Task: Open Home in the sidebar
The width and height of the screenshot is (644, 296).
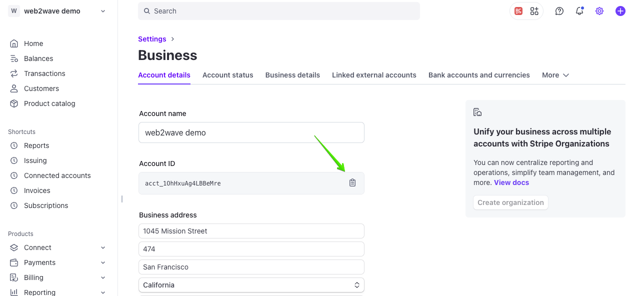Action: click(33, 43)
